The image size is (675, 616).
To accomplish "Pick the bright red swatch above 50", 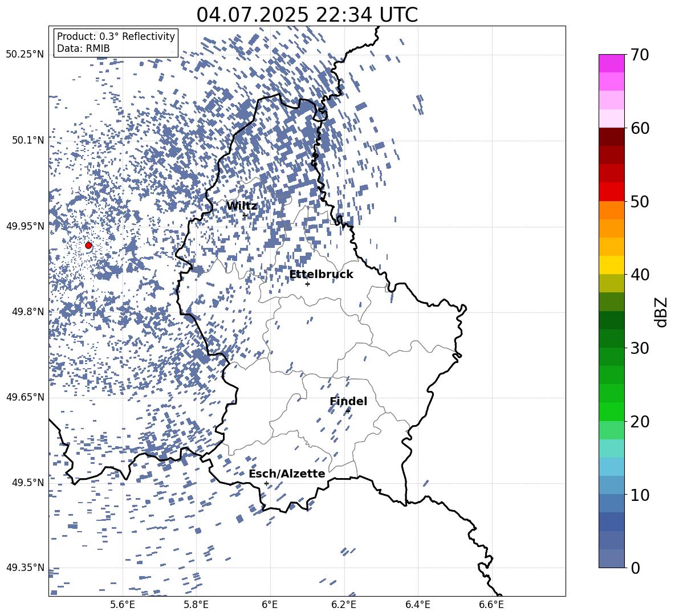I will (612, 192).
